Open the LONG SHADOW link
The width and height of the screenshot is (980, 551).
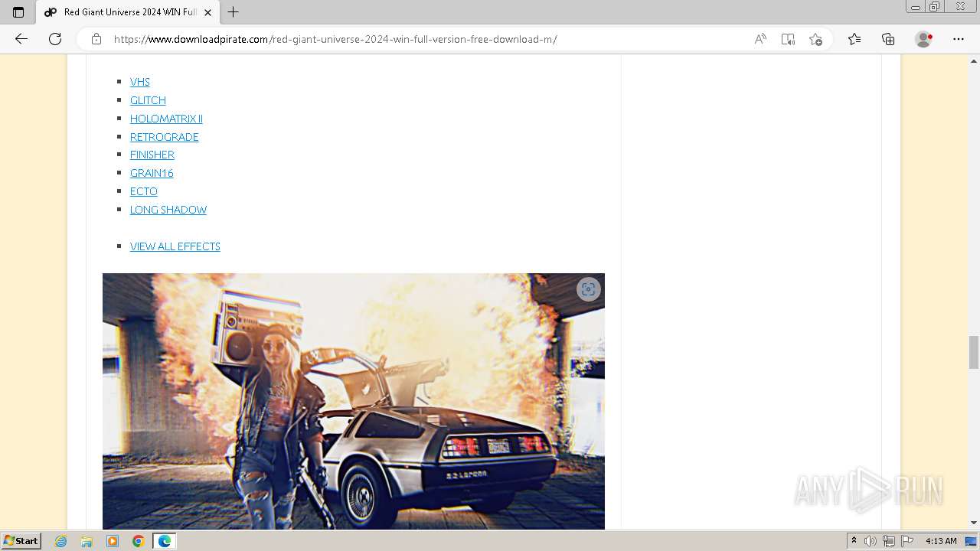pos(168,210)
